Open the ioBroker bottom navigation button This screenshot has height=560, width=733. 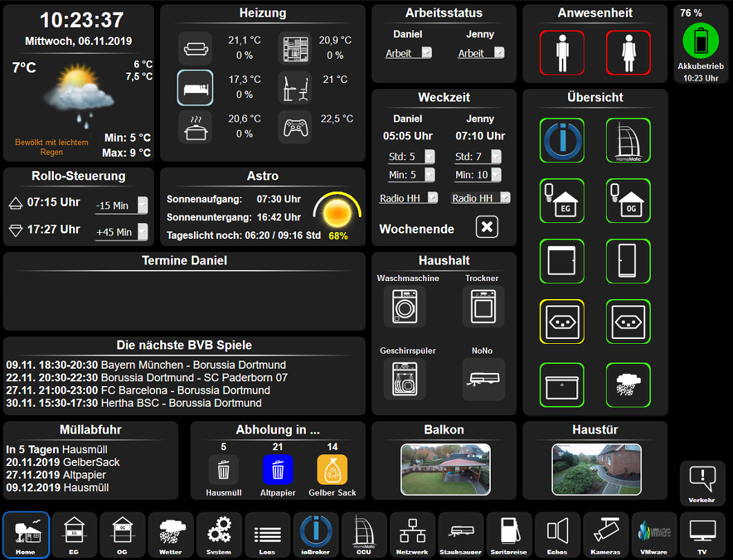315,535
